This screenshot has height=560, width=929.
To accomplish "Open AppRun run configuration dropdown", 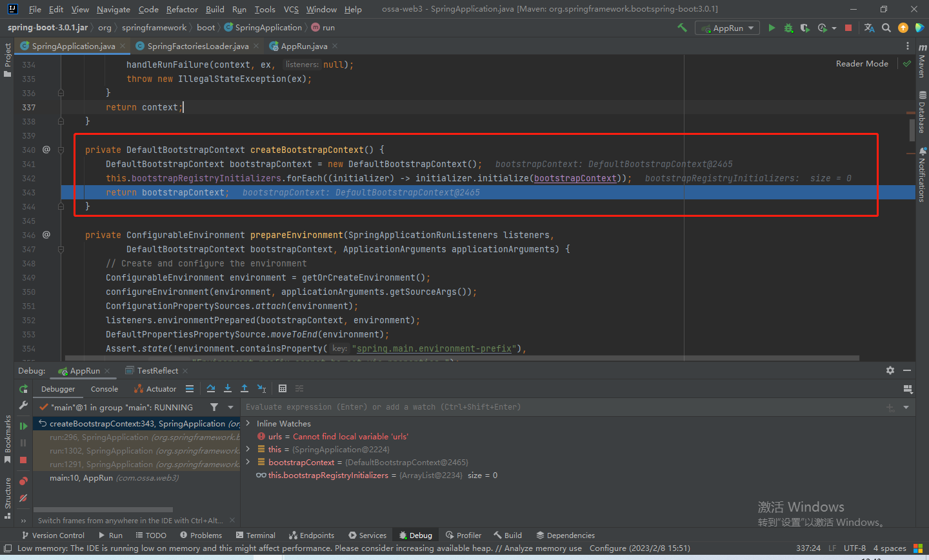I will click(x=726, y=28).
